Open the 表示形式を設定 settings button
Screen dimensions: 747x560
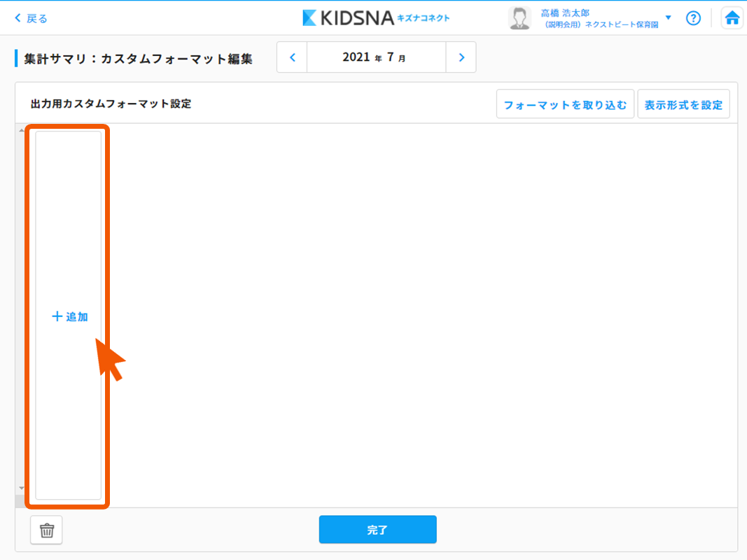point(683,105)
